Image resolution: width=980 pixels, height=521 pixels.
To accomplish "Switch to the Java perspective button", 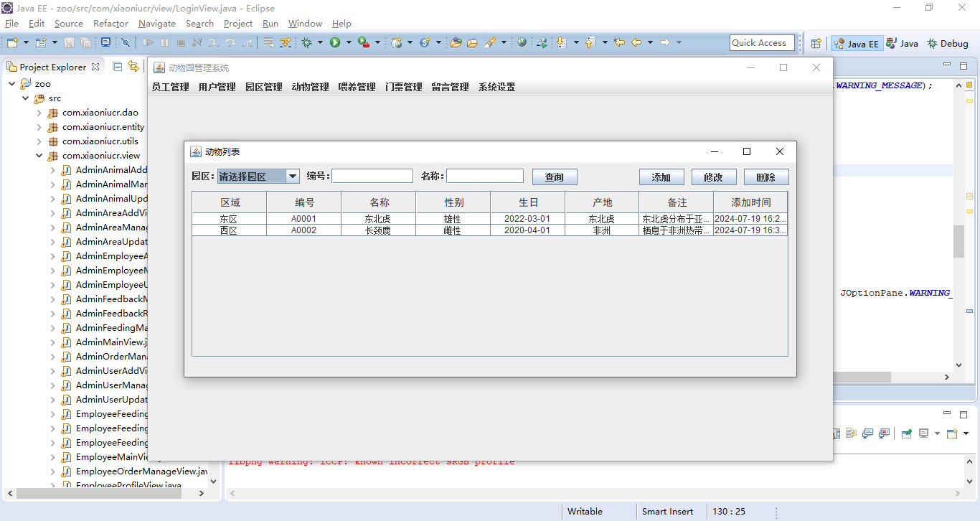I will pos(903,43).
